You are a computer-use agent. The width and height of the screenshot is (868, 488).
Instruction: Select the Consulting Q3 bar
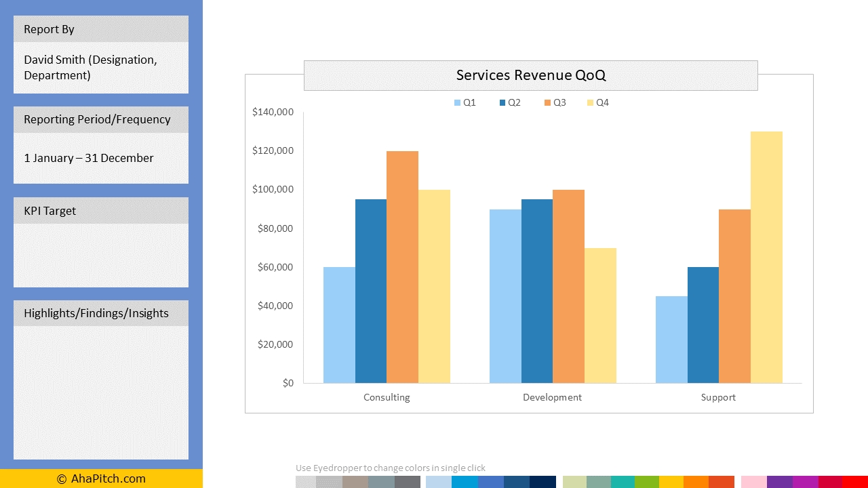click(x=402, y=267)
